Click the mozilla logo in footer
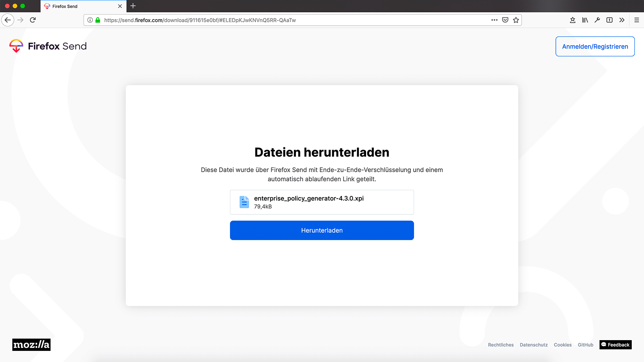This screenshot has height=362, width=644. point(31,345)
